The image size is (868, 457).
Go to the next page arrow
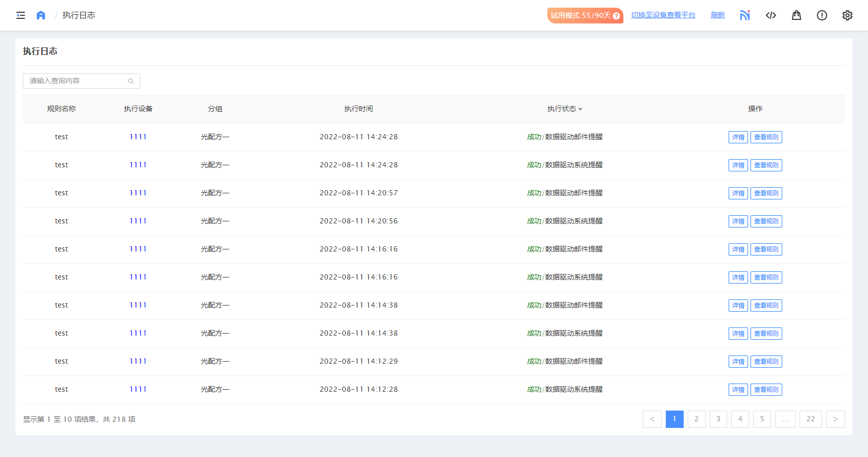(835, 419)
